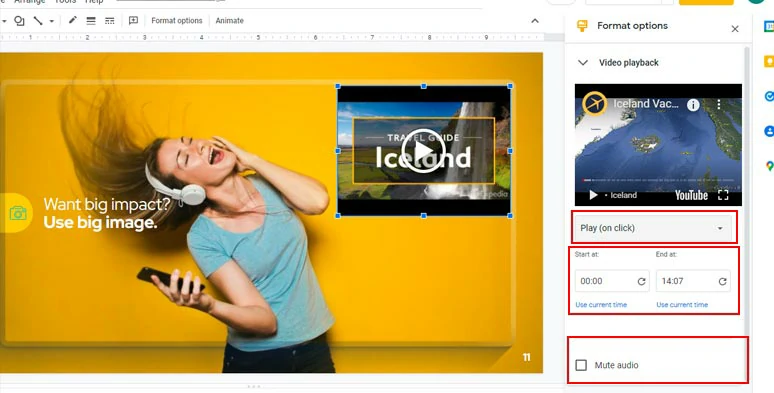Click the Animate toolbar button
774x393 pixels.
[x=230, y=21]
